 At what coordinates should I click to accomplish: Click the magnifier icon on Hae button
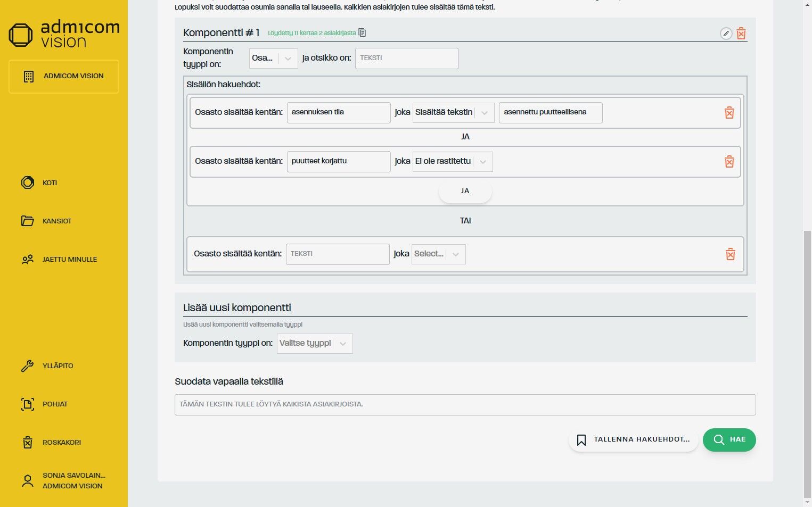(719, 440)
